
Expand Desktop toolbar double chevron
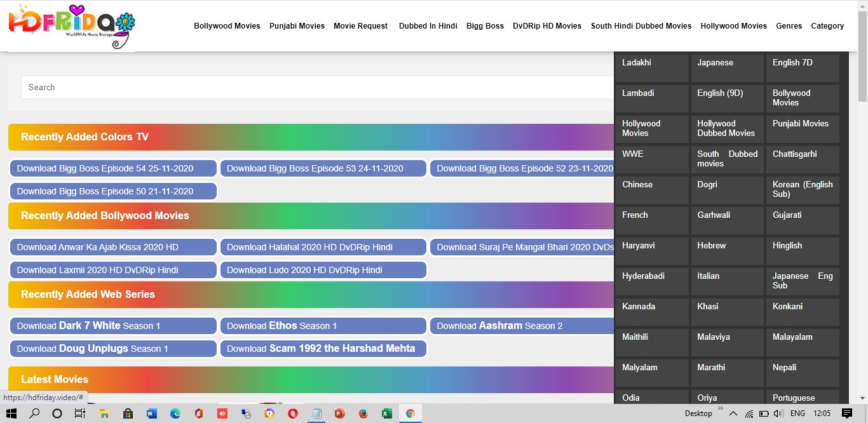tap(721, 408)
